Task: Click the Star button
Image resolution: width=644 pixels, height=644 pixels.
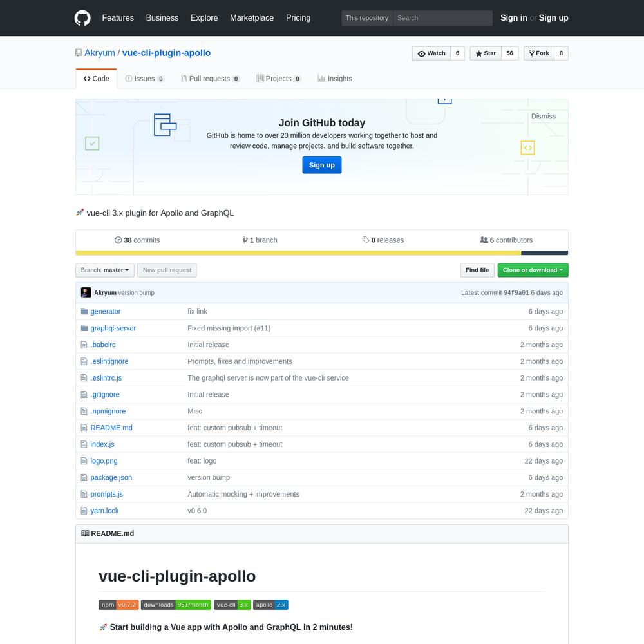Action: (486, 53)
